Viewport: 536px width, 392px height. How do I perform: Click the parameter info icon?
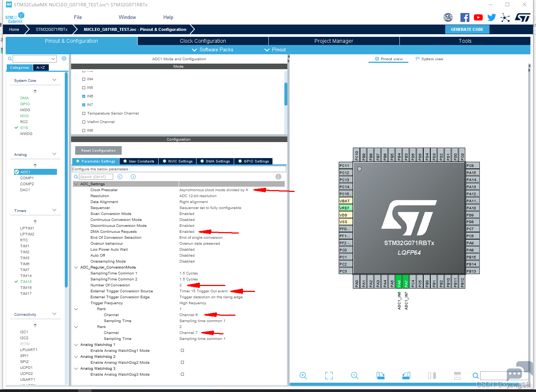tap(278, 177)
